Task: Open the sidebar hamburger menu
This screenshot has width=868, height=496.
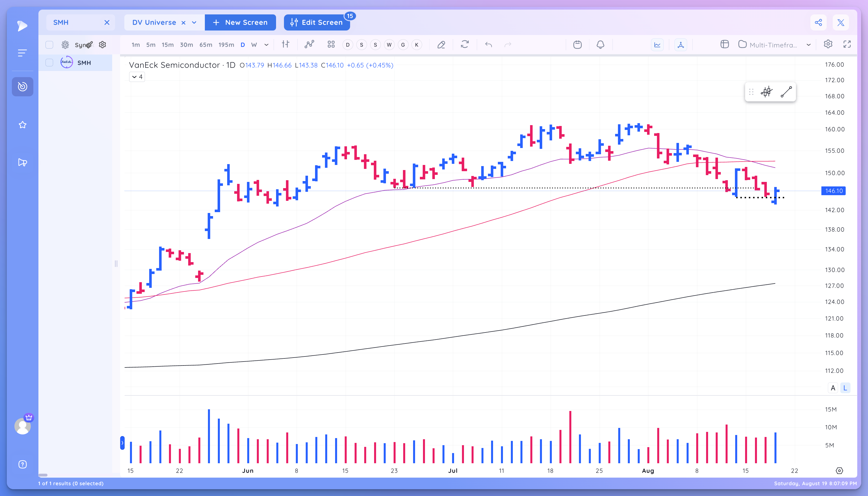Action: (22, 53)
